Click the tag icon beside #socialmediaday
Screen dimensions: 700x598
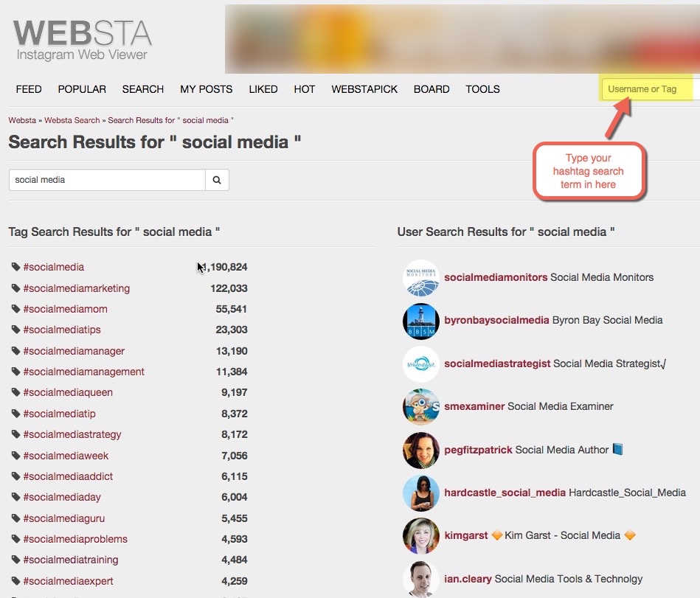coord(15,497)
